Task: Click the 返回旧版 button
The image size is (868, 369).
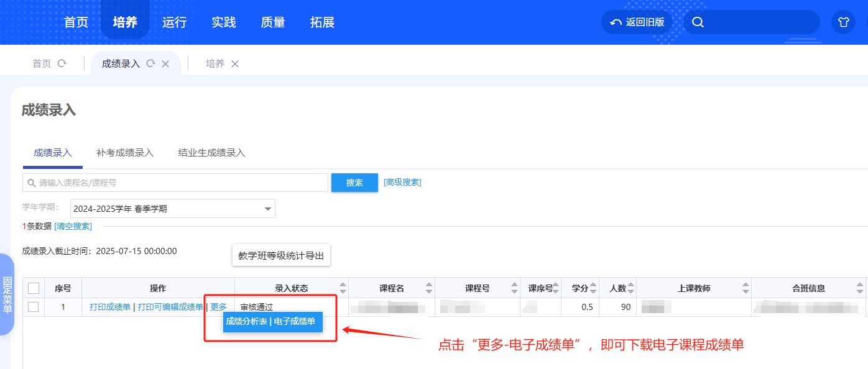Action: click(x=637, y=22)
